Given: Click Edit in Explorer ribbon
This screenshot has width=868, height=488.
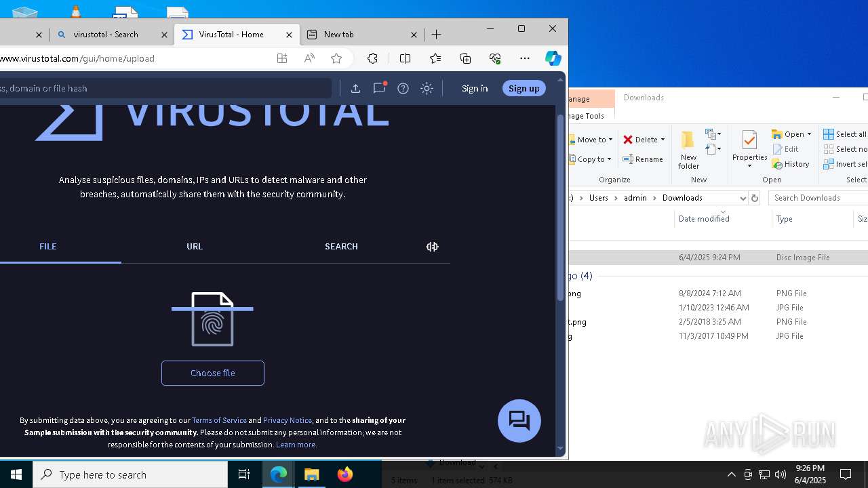Looking at the screenshot, I should 786,149.
